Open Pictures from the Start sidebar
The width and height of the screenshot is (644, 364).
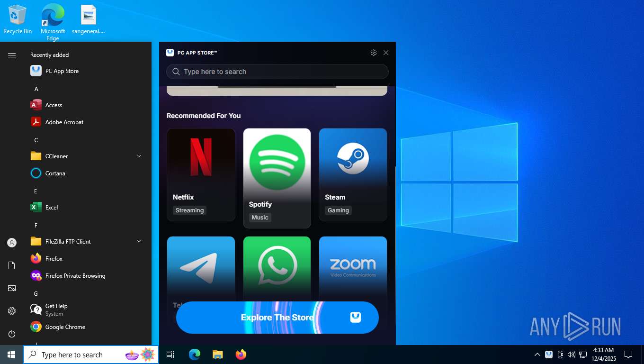pyautogui.click(x=12, y=288)
